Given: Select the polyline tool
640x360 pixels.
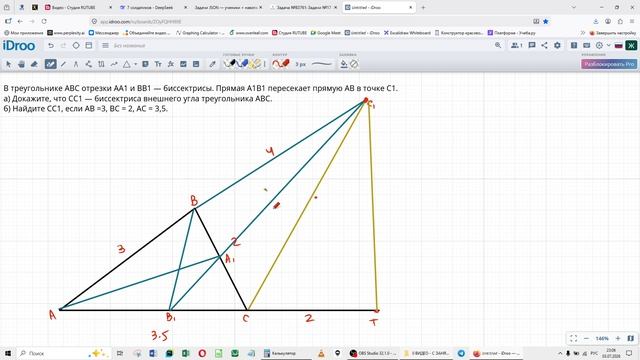Looking at the screenshot, I should [89, 64].
